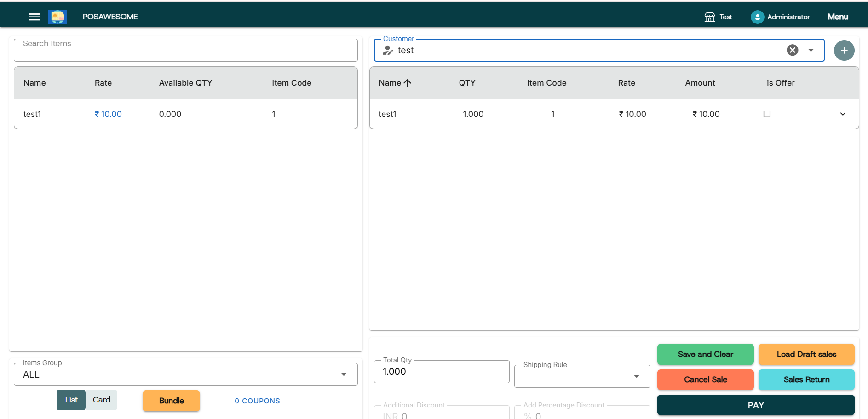Click the POSAWESOME title text
This screenshot has height=419, width=868.
click(110, 17)
